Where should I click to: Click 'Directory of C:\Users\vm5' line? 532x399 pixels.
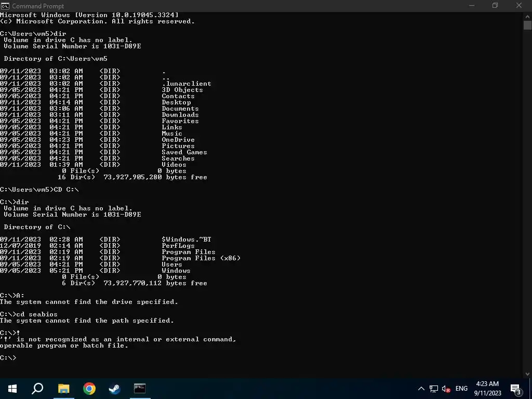point(56,59)
